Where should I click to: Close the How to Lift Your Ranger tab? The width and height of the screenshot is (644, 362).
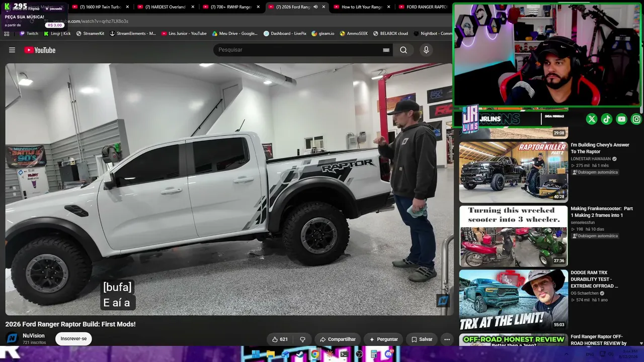pyautogui.click(x=388, y=7)
